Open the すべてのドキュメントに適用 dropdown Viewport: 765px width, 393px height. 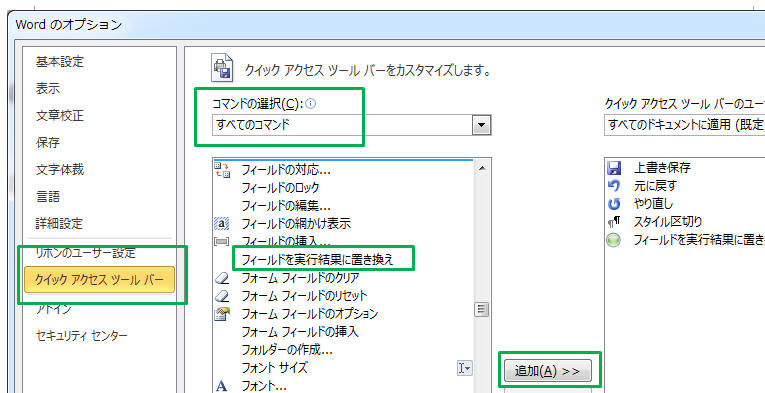684,124
